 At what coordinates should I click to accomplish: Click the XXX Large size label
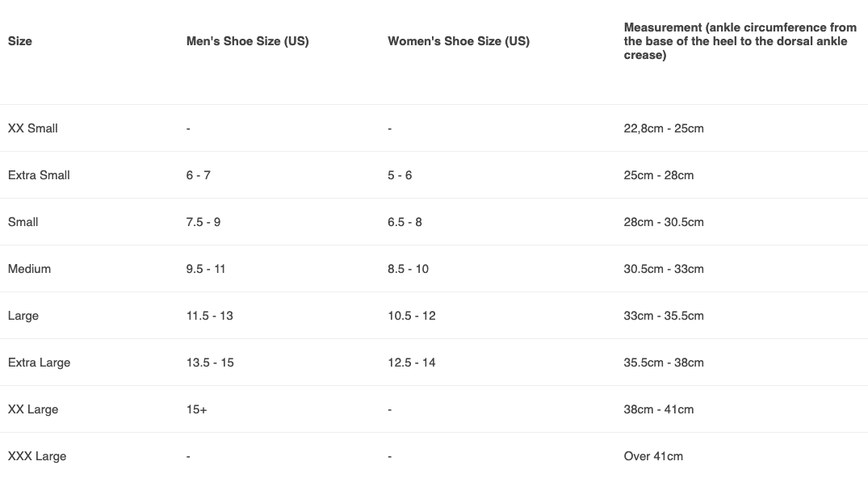tap(37, 456)
